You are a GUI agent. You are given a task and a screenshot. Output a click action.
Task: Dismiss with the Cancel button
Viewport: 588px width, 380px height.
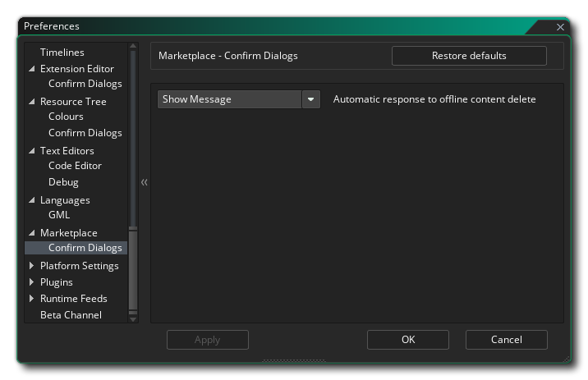[507, 340]
